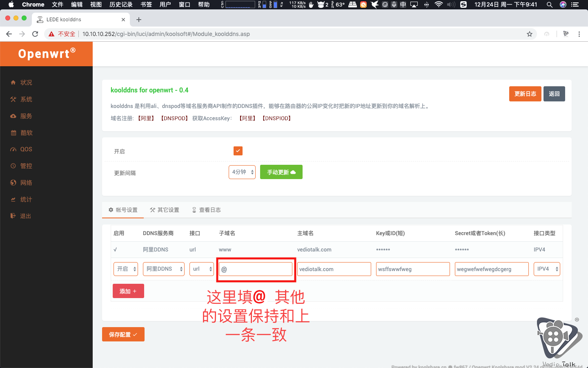
Task: Click the 添加 + add button
Action: click(128, 291)
